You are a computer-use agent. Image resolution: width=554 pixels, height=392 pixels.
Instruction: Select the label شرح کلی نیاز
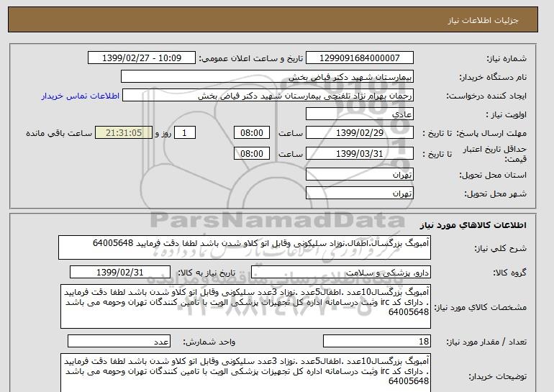(x=500, y=248)
